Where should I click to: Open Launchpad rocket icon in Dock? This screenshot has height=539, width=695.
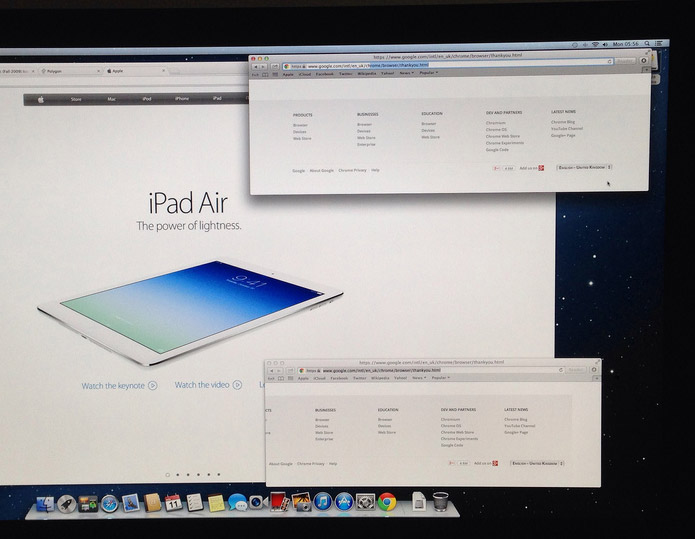pos(66,504)
